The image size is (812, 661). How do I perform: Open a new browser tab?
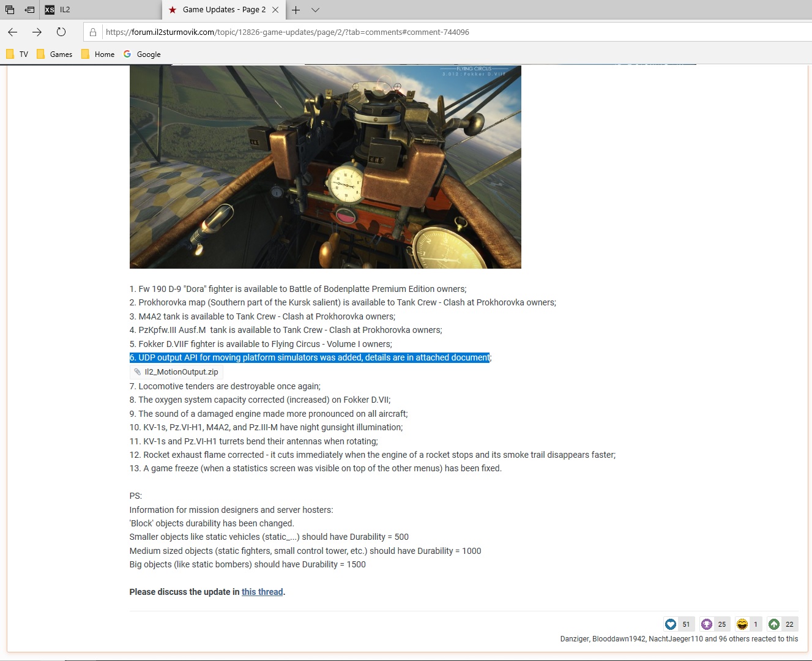[296, 10]
